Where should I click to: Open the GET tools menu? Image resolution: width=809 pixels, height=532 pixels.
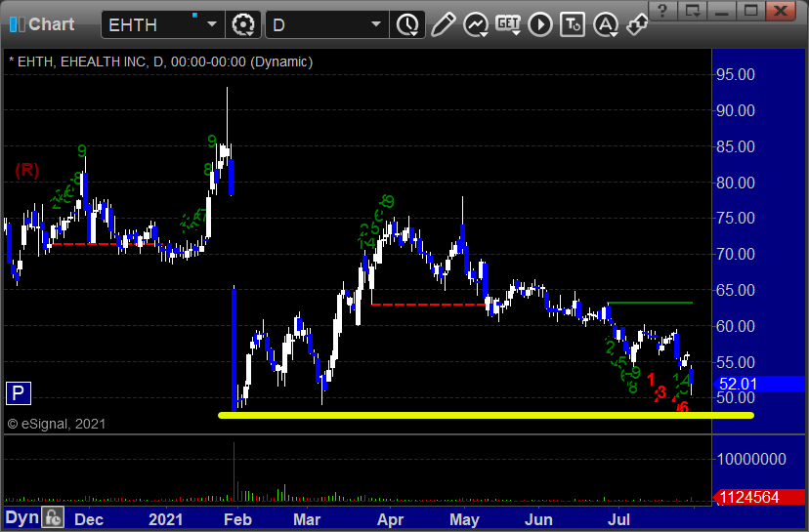508,24
